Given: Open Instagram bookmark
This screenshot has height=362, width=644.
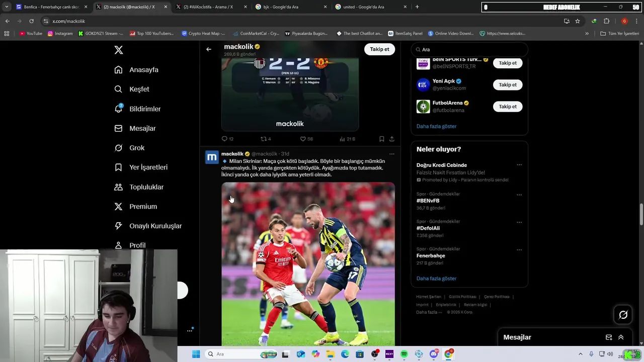Looking at the screenshot, I should [x=60, y=34].
